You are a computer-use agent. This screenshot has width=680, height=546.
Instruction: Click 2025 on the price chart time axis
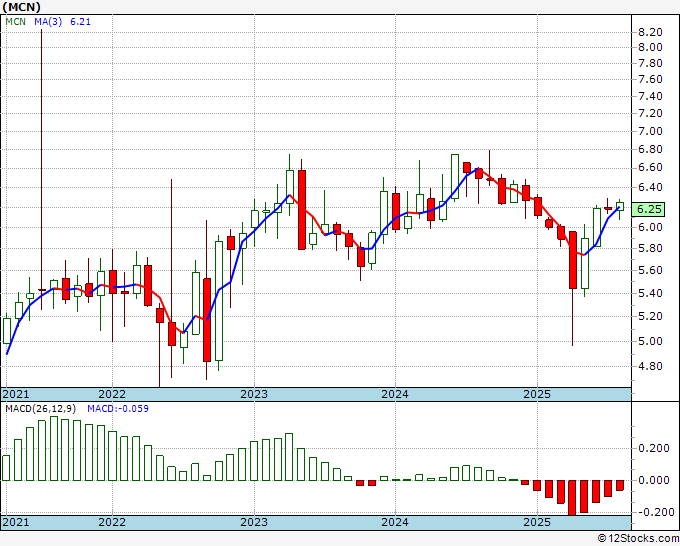pyautogui.click(x=537, y=394)
